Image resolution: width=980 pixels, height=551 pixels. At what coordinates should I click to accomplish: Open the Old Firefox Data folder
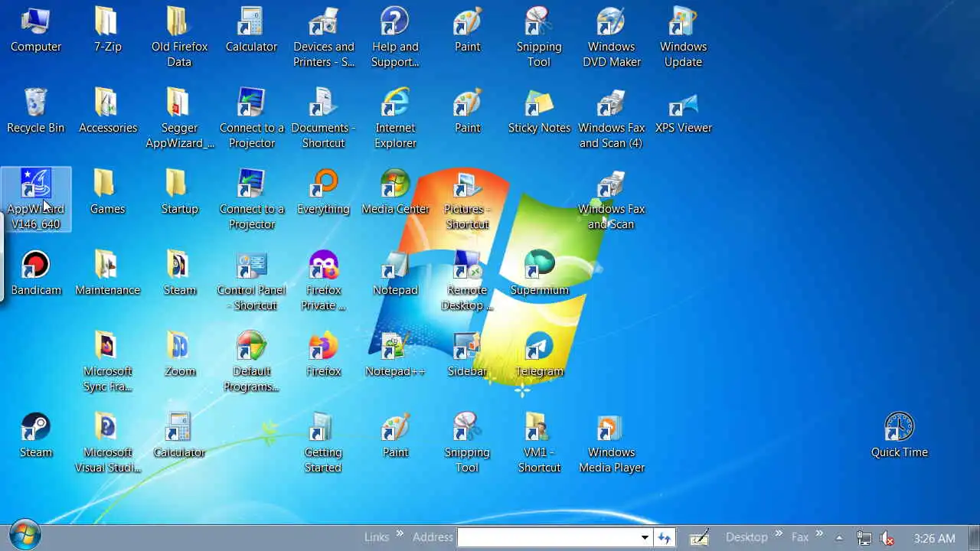coord(180,38)
